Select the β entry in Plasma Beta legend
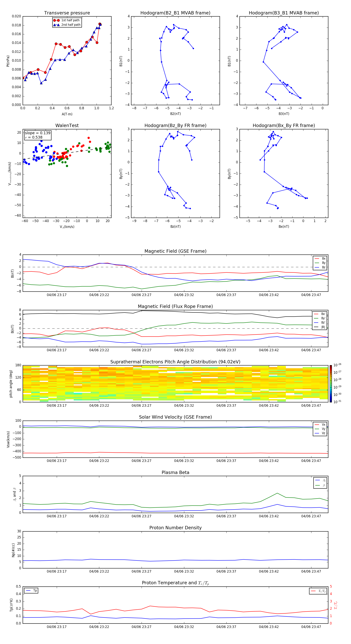The image size is (351, 644). (x=321, y=485)
